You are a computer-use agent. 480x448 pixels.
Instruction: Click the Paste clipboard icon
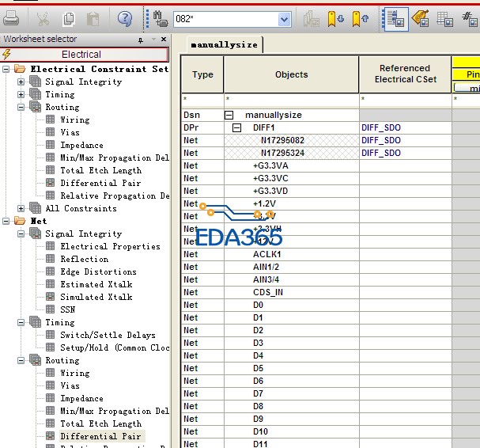(x=93, y=18)
